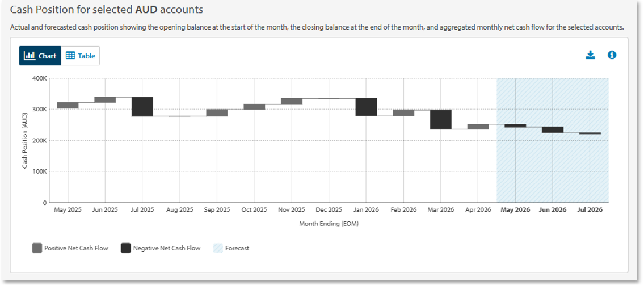
Task: Click the 'Cash Position for selected AUD accounts' heading
Action: (x=107, y=9)
